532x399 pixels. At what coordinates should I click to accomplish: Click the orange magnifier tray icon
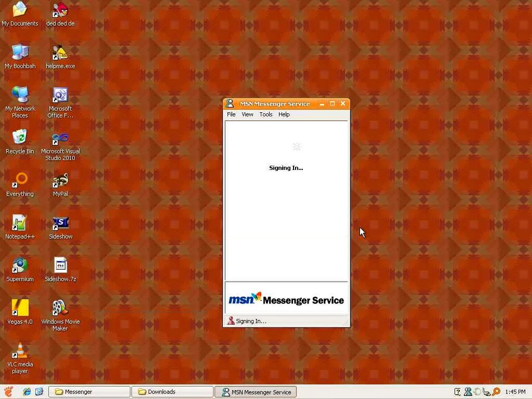click(496, 392)
